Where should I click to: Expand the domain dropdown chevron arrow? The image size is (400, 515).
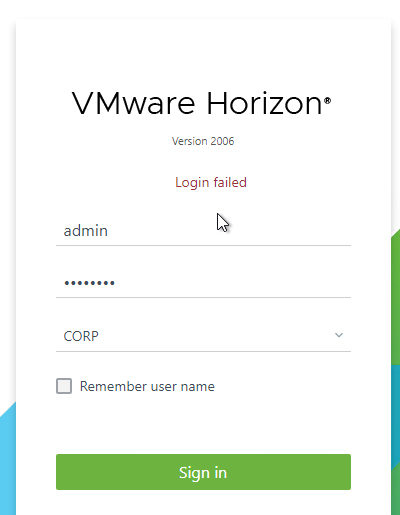[339, 335]
